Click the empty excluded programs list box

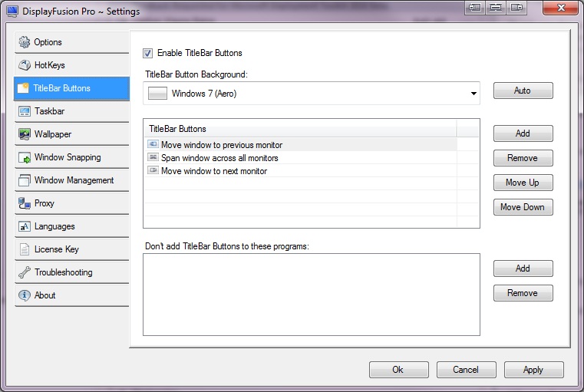[311, 295]
